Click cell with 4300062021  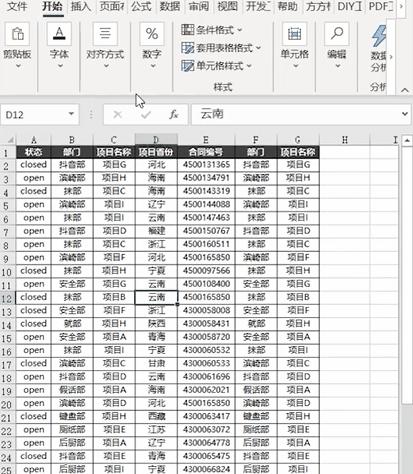[206, 390]
